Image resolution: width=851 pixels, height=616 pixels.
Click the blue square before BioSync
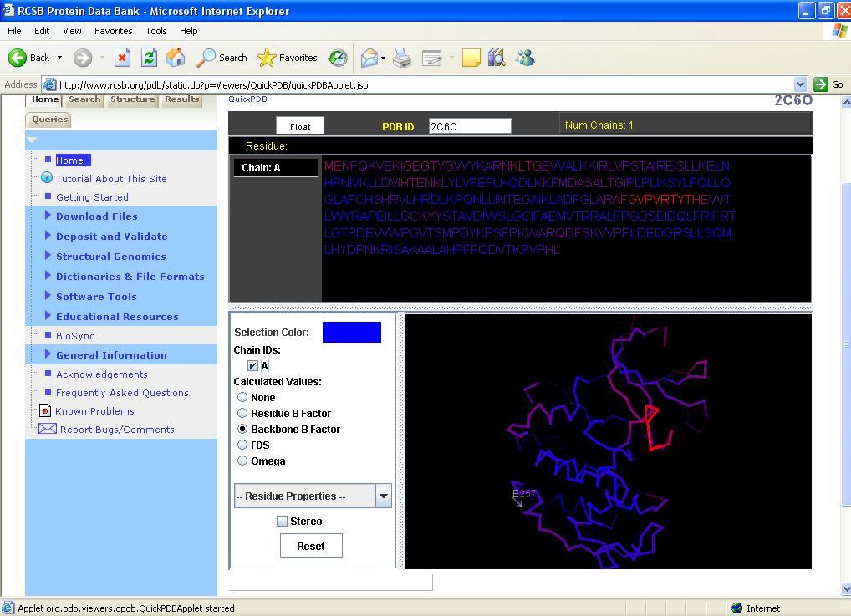pyautogui.click(x=48, y=335)
